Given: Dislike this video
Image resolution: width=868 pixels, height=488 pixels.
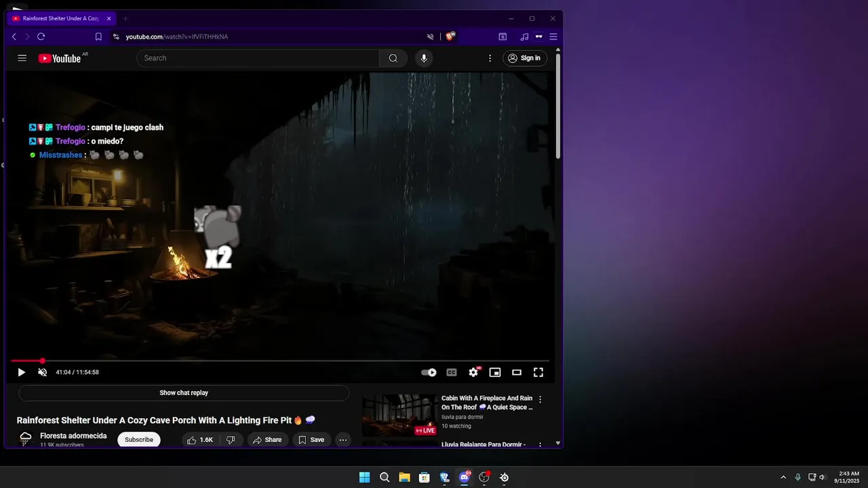Looking at the screenshot, I should pos(231,440).
